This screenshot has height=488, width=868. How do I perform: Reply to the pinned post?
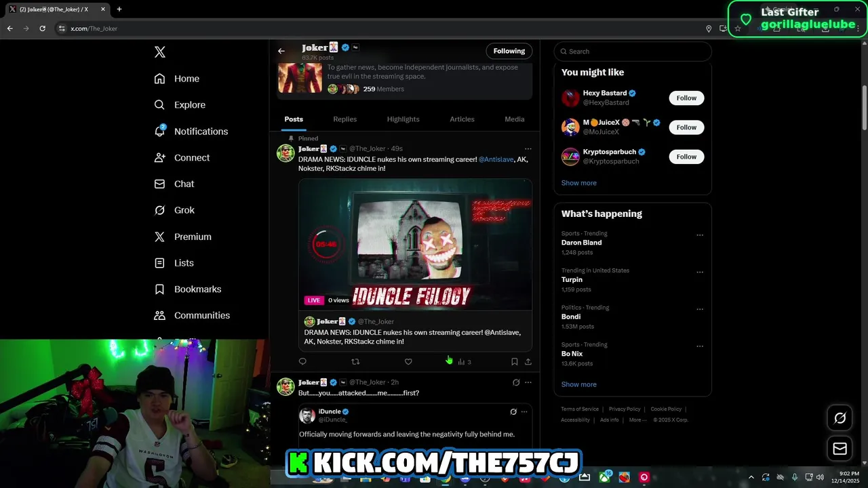302,362
